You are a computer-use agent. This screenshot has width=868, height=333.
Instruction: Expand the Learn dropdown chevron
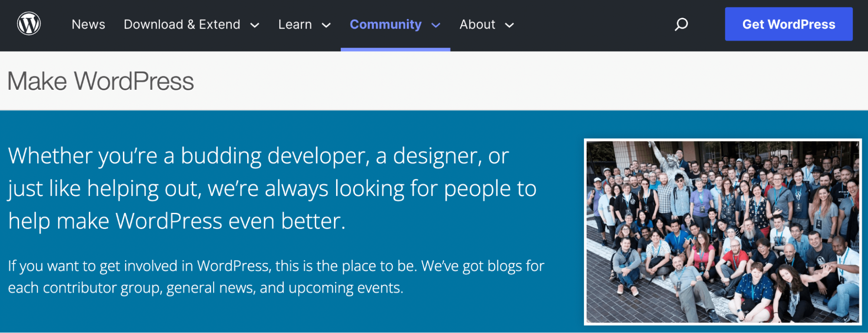[x=326, y=25]
